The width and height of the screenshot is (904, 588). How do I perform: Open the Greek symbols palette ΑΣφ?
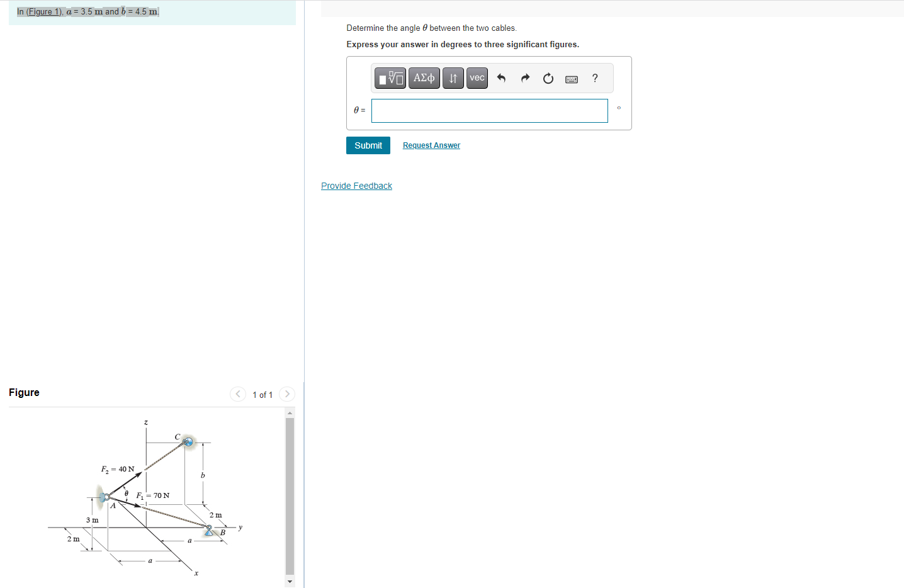[424, 77]
